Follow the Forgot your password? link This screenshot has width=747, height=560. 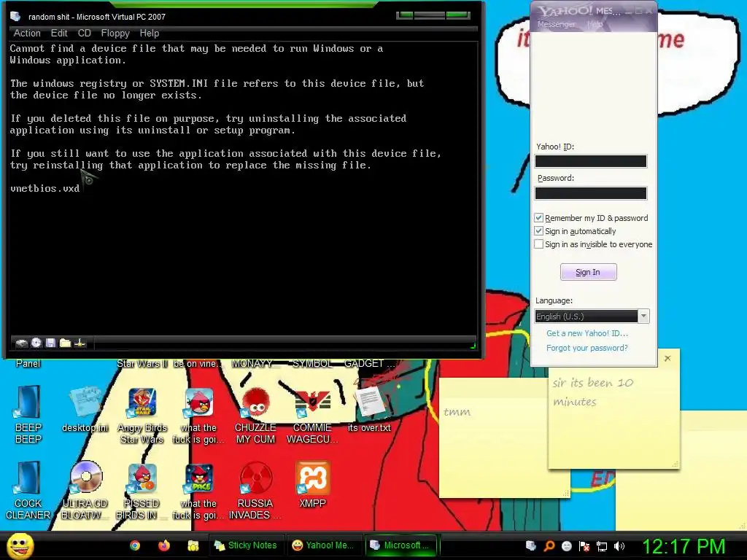[587, 348]
